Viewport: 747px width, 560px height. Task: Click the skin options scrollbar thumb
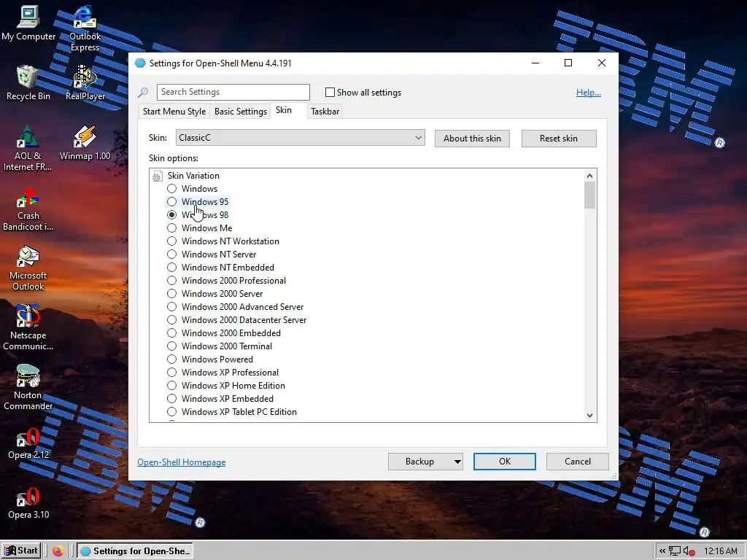tap(589, 195)
